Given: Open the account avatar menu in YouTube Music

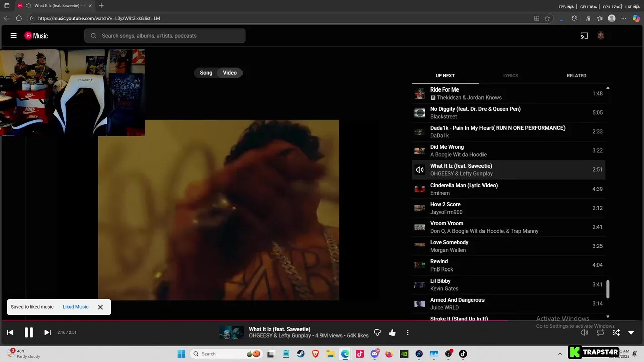Looking at the screenshot, I should [x=601, y=36].
